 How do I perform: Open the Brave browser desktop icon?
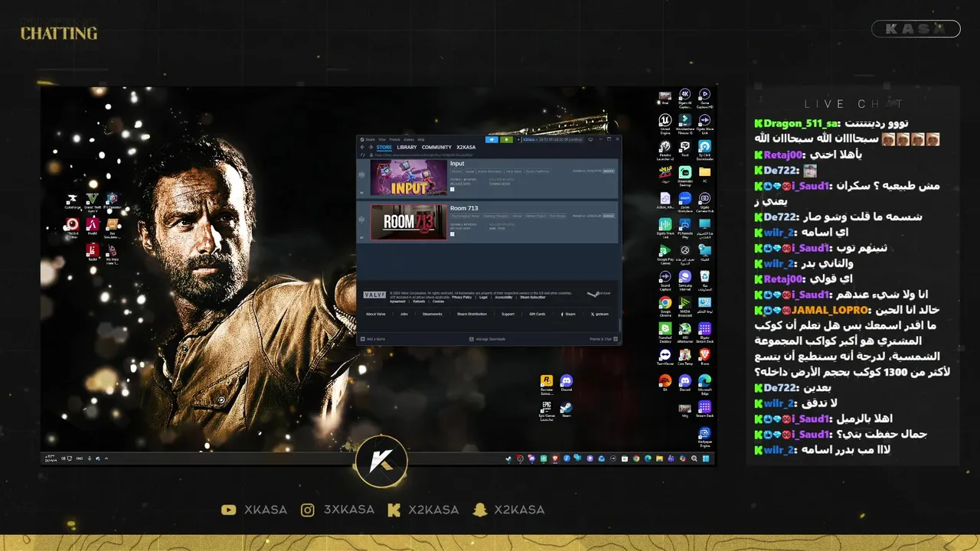[x=705, y=354]
